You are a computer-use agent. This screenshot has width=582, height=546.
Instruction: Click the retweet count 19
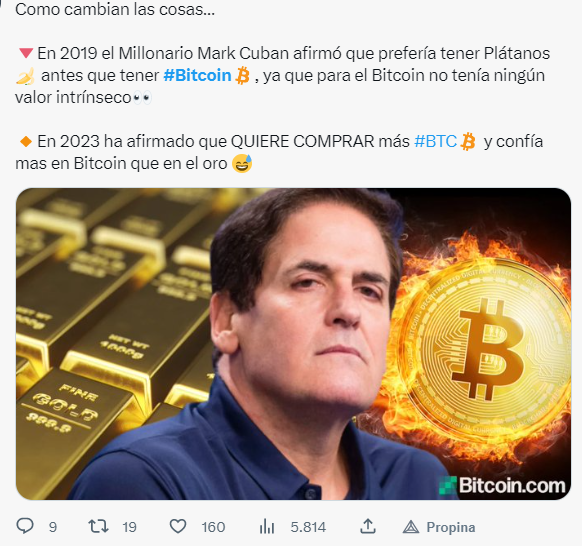point(130,527)
